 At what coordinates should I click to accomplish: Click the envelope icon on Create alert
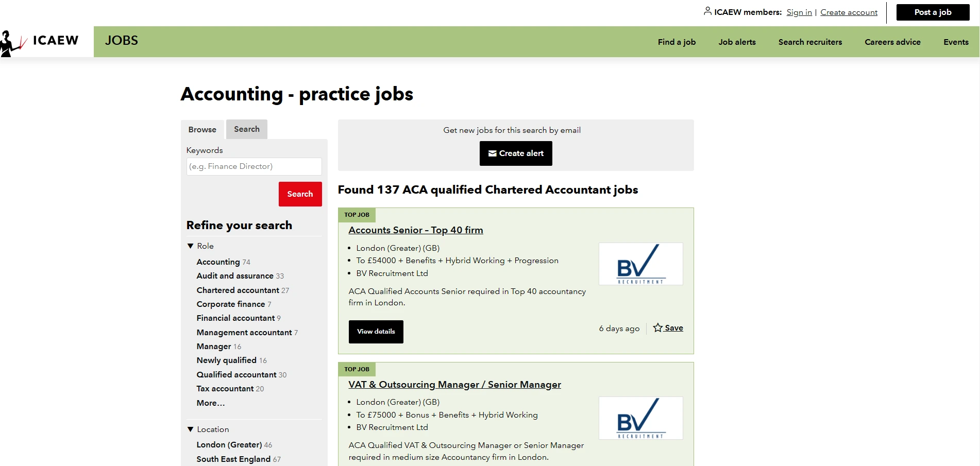pos(493,153)
